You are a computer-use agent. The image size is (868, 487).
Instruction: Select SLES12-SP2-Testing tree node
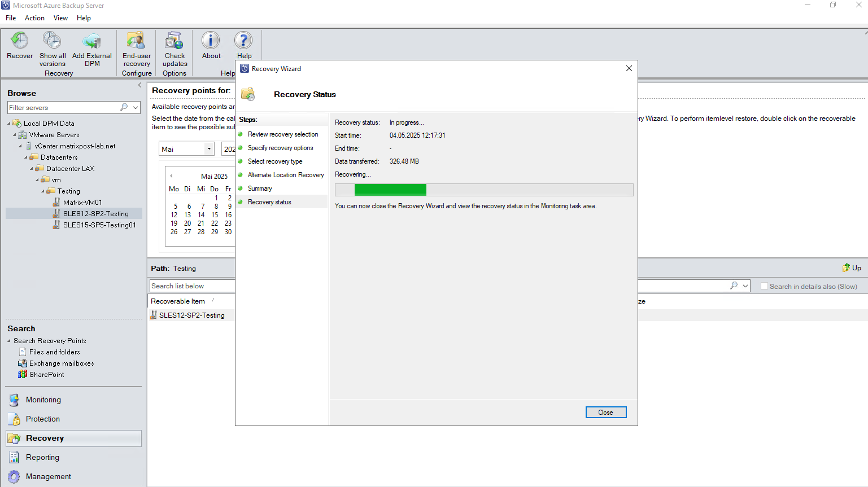[x=95, y=214]
